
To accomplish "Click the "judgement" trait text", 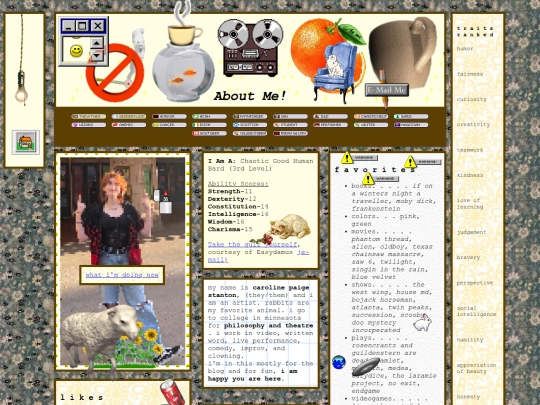I will [x=471, y=232].
